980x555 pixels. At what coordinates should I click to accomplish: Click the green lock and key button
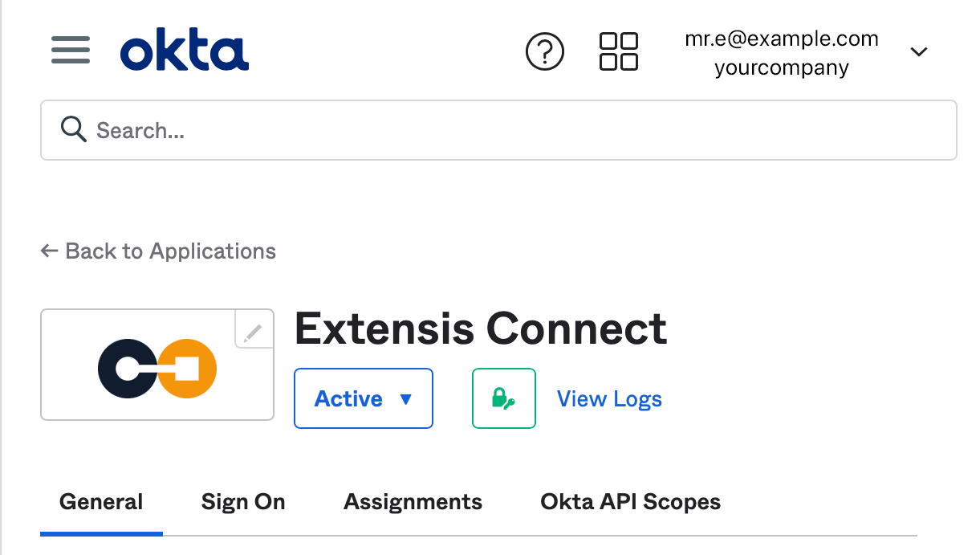[x=503, y=398]
